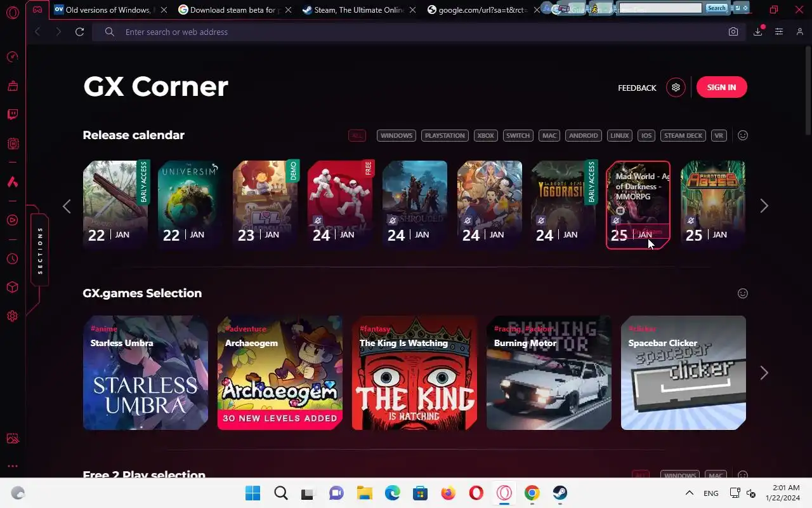Screen dimensions: 812x508
Task: Switch to Download steam beta tab
Action: tap(233, 10)
